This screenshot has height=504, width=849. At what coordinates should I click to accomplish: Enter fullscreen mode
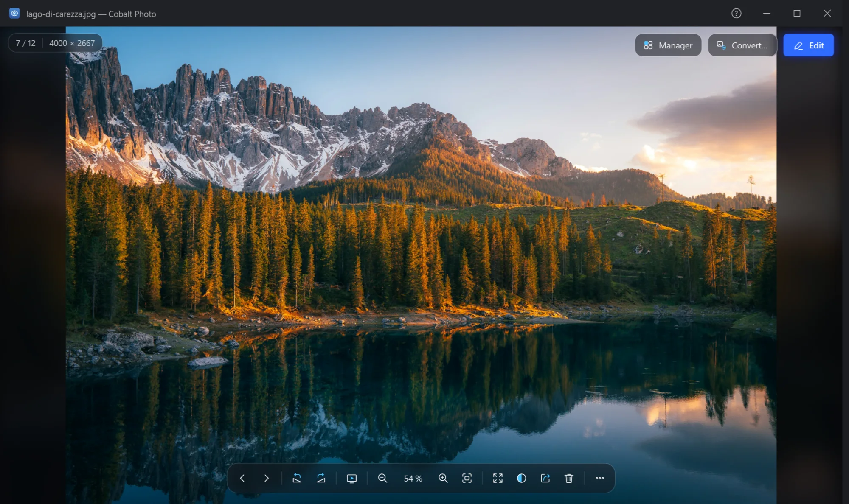coord(498,478)
